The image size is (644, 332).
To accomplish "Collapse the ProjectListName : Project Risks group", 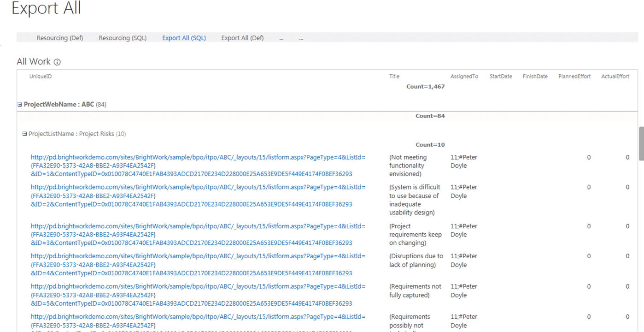I will pos(25,134).
